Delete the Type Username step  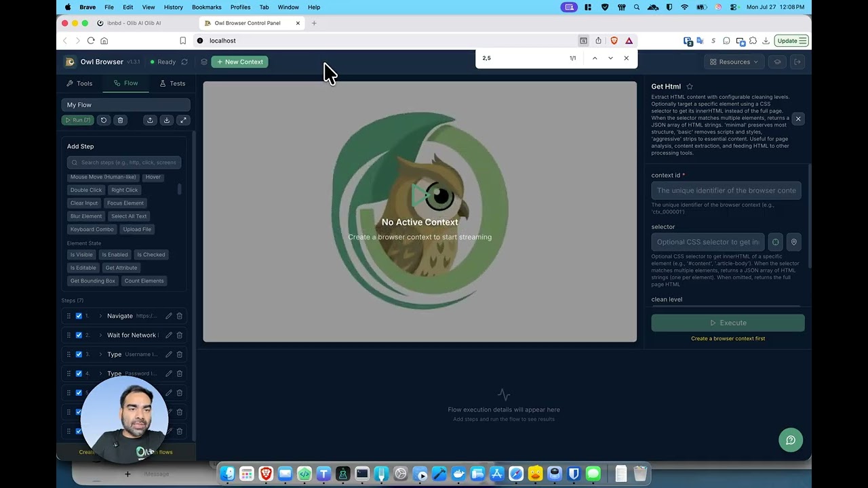click(x=180, y=354)
